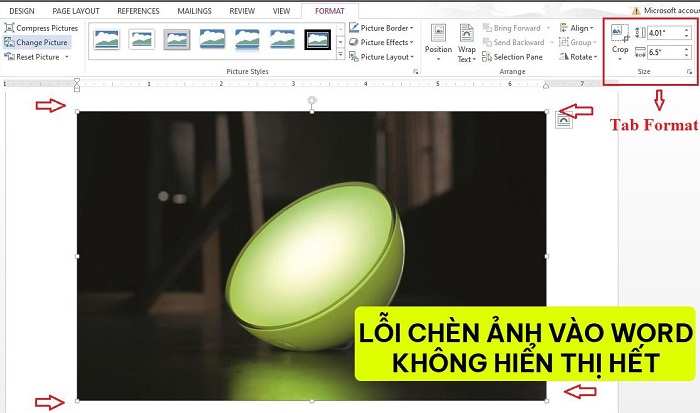Click Compress Pictures
Viewport: 700px width, 413px height.
point(41,28)
